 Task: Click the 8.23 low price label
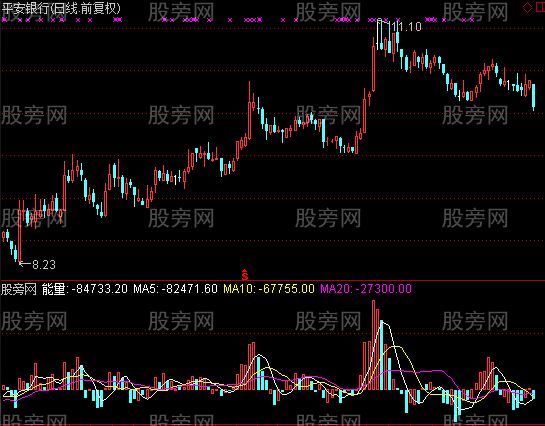click(44, 265)
